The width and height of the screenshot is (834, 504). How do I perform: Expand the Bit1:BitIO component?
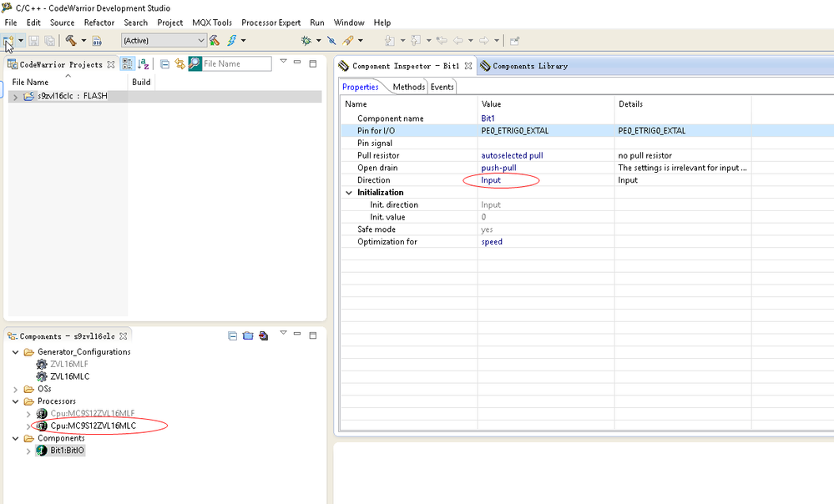coord(28,451)
